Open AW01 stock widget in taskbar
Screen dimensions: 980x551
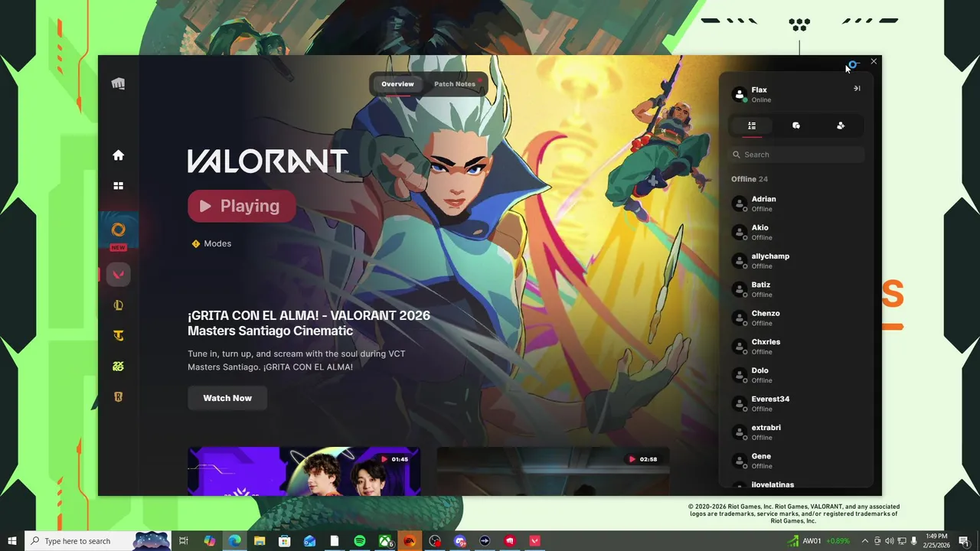click(819, 541)
